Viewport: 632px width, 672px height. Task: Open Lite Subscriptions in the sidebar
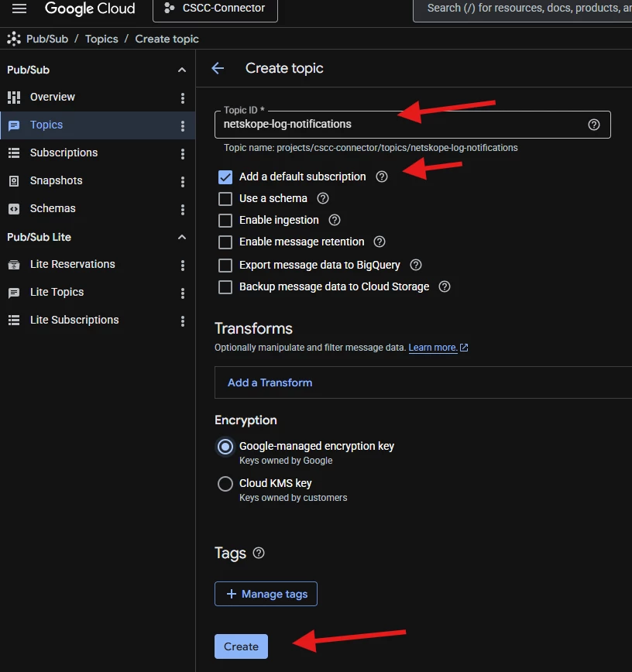74,321
